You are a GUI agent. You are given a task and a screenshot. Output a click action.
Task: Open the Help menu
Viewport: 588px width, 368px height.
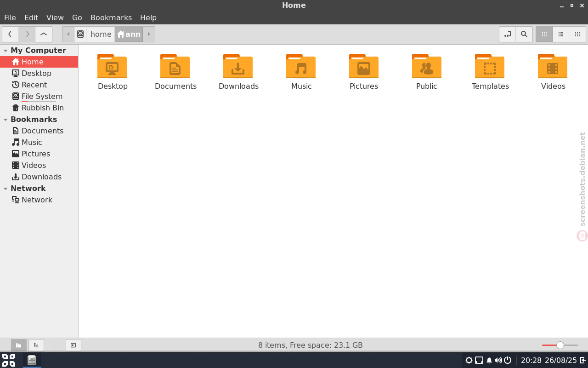(148, 17)
